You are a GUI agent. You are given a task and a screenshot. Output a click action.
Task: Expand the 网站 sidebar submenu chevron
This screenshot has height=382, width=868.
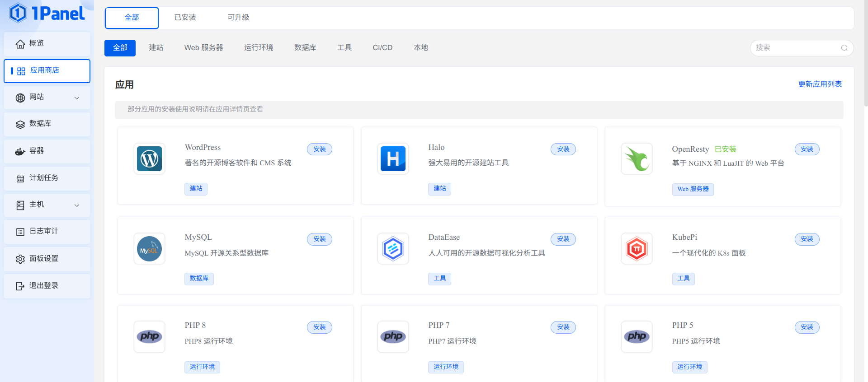77,98
